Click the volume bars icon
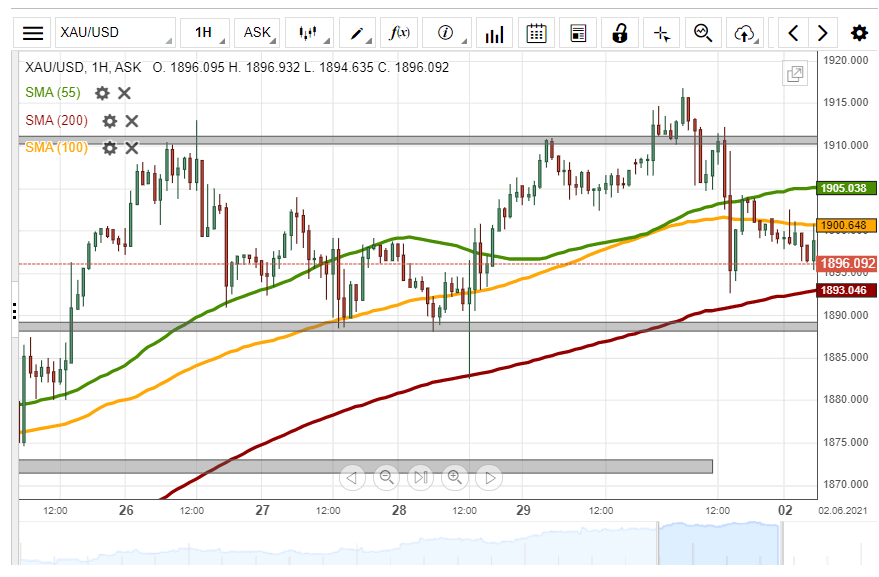Image resolution: width=879 pixels, height=577 pixels. pos(494,33)
